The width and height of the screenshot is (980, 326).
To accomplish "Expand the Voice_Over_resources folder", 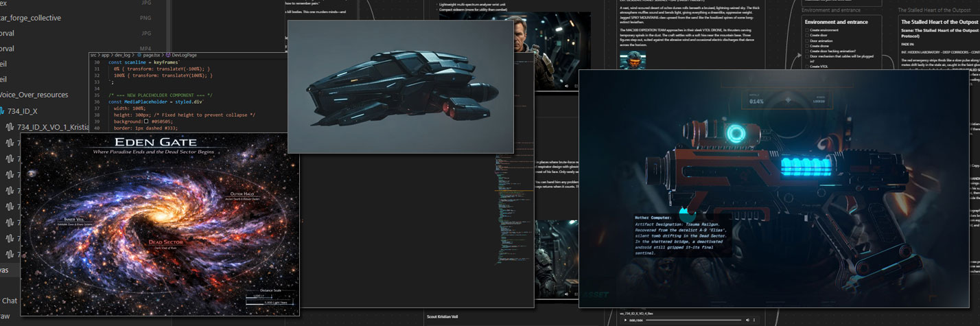I will coord(34,95).
